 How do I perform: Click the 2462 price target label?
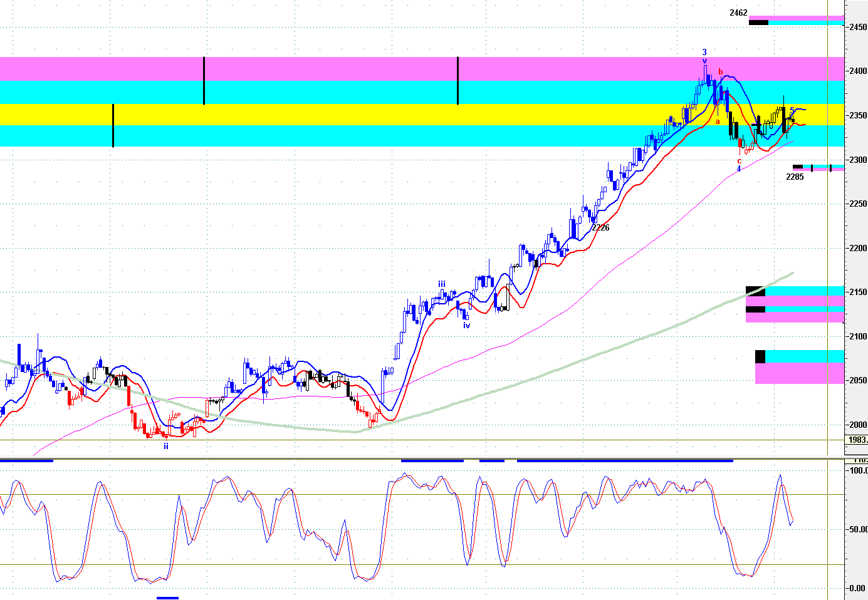(738, 13)
